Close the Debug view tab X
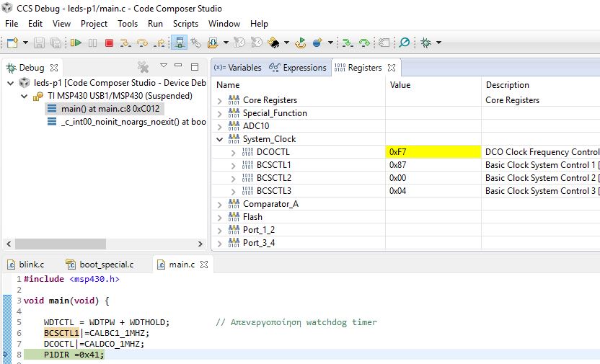 pos(54,68)
